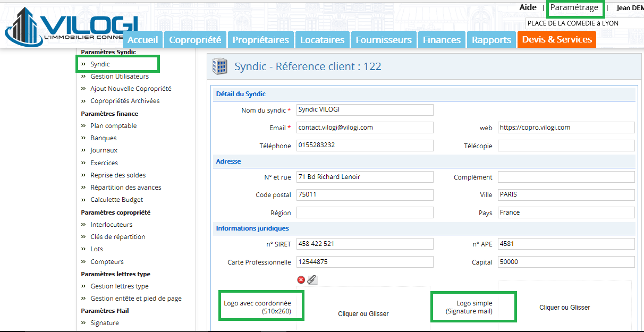
Task: Open Compteurs in the sidebar
Action: point(107,262)
